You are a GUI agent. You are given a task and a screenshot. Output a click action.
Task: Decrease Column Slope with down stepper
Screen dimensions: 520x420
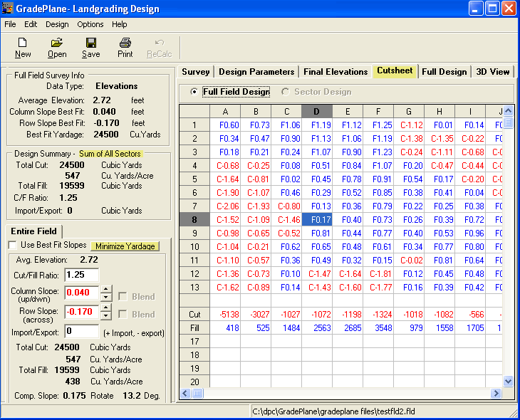(x=106, y=298)
